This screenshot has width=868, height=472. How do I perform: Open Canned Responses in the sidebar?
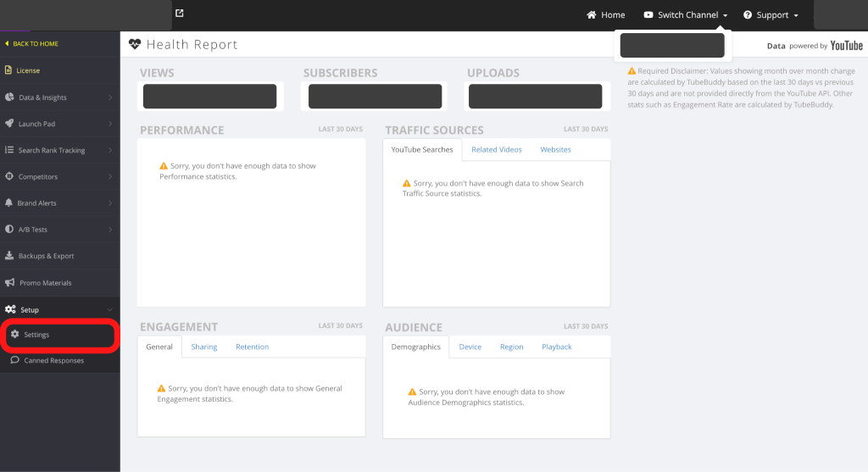pos(53,361)
